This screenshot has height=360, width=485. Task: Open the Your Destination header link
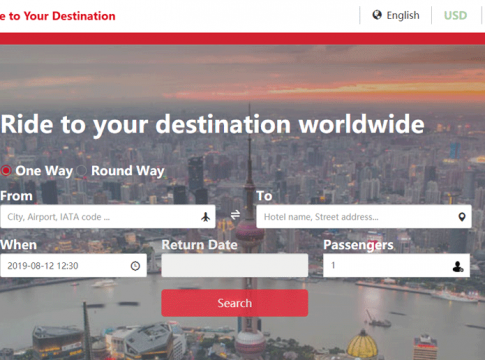57,16
